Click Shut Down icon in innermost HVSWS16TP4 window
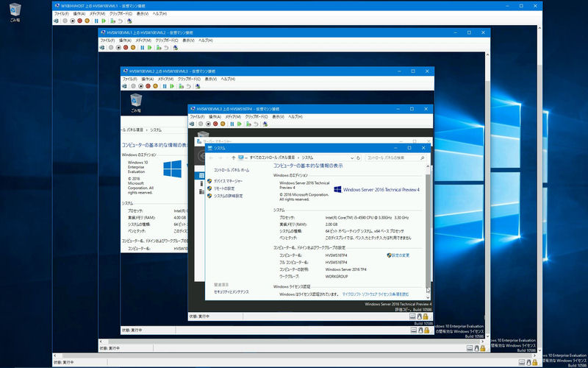The width and height of the screenshot is (588, 368). (x=215, y=124)
